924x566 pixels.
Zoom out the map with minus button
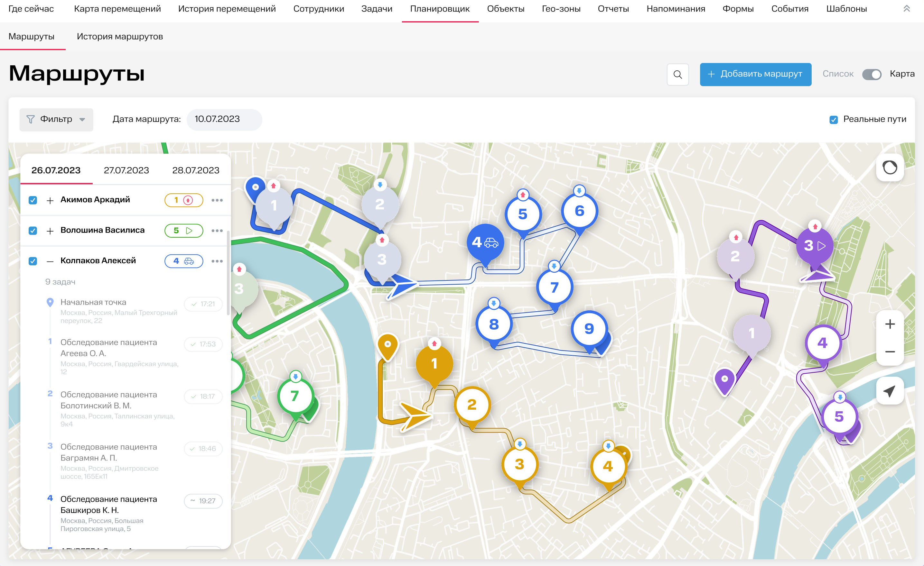pos(890,351)
